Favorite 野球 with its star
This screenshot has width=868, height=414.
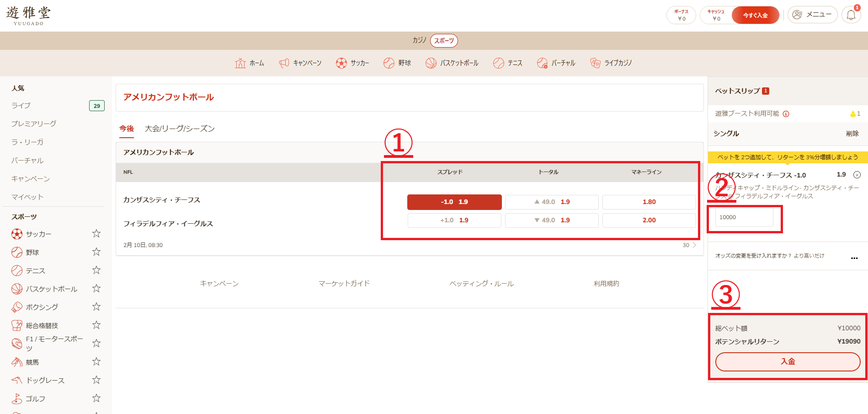(x=96, y=252)
